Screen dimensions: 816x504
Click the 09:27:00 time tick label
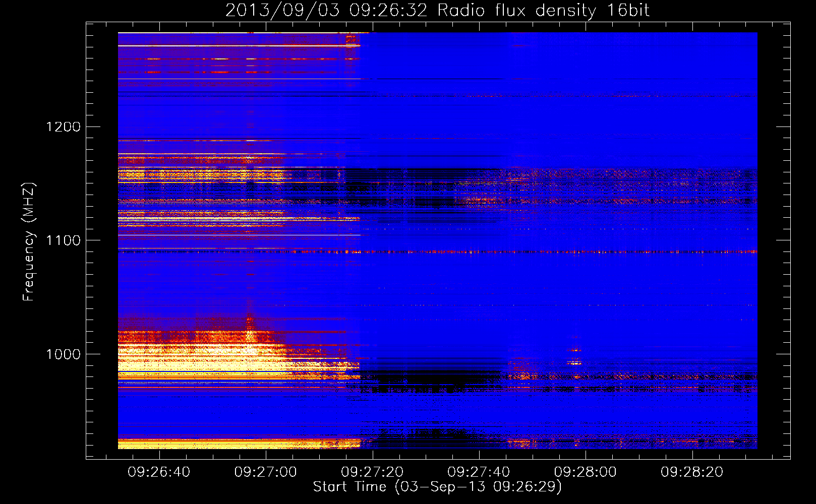(266, 472)
